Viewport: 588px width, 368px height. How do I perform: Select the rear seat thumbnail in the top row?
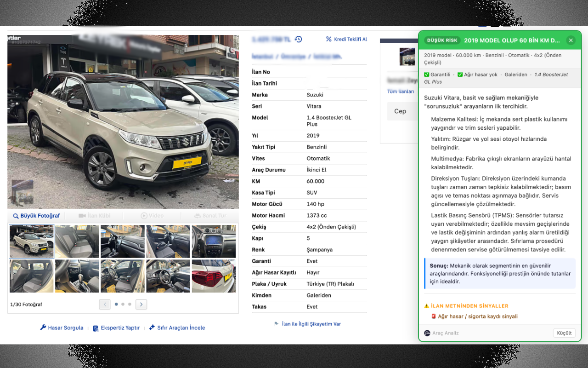(x=77, y=241)
